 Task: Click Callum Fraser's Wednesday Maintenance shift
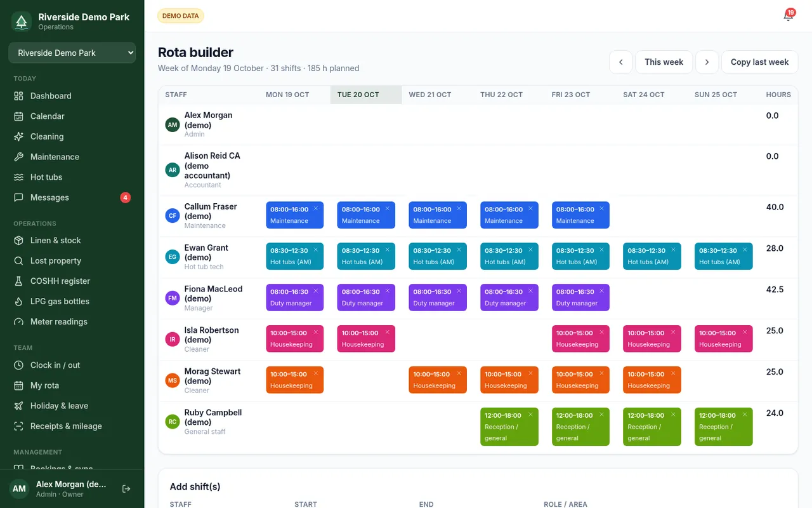[438, 215]
